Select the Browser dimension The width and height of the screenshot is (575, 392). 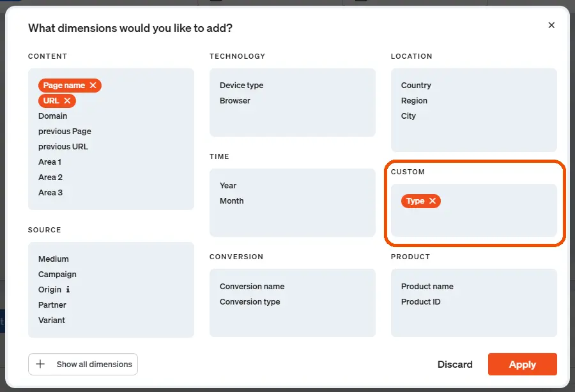point(235,101)
